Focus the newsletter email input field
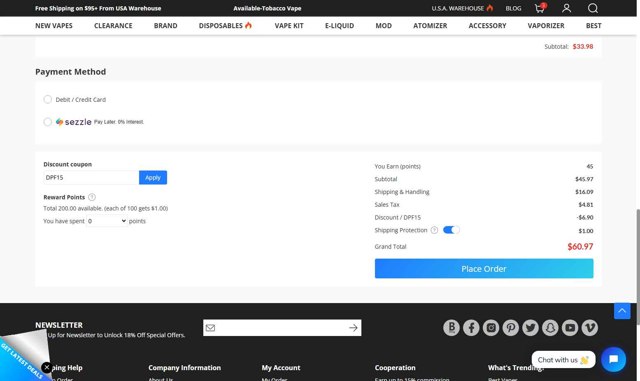Image resolution: width=640 pixels, height=381 pixels. pyautogui.click(x=282, y=328)
